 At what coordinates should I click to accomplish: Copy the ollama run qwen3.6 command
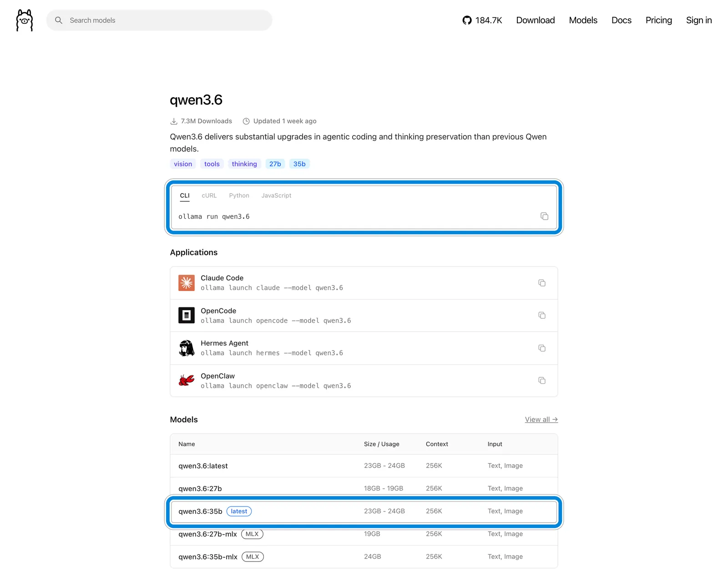544,216
